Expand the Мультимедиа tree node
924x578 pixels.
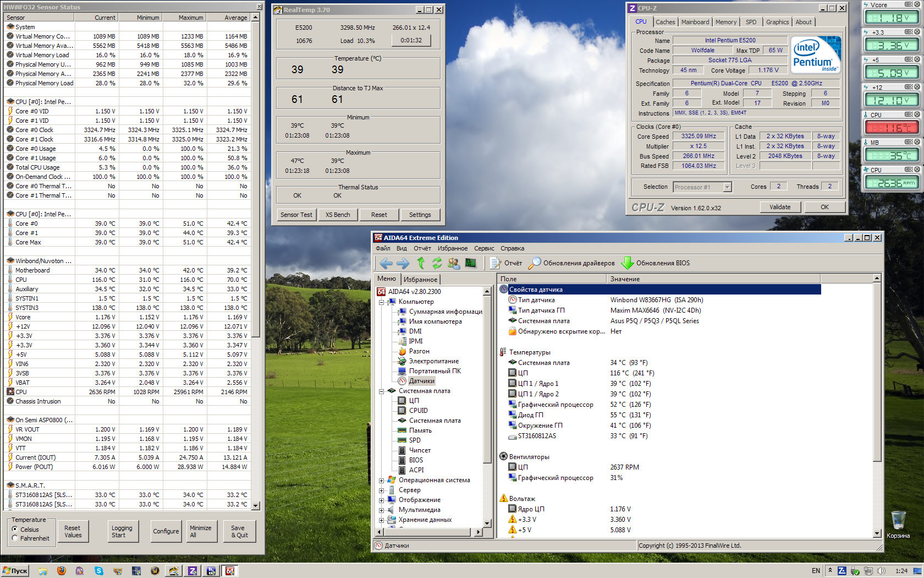pos(381,510)
